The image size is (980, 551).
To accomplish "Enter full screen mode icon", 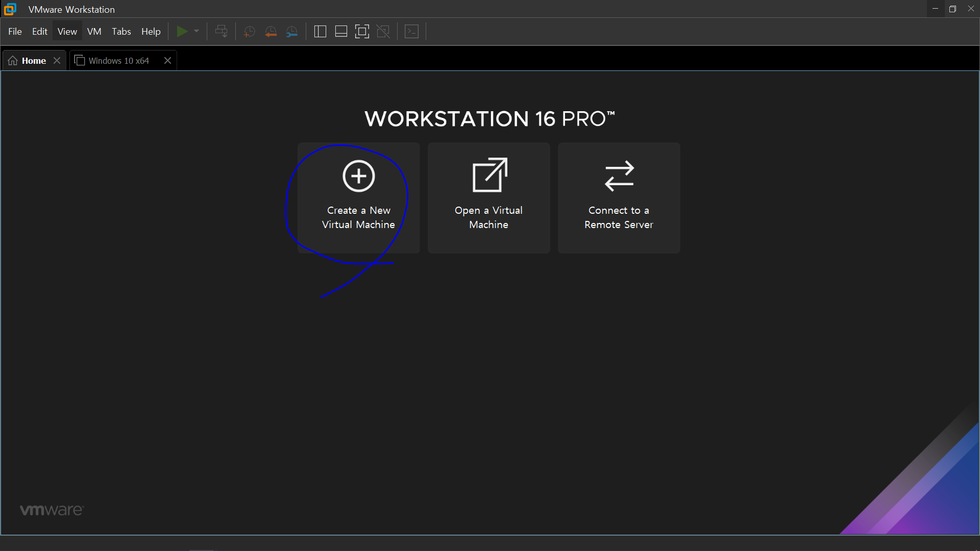I will pos(362,32).
